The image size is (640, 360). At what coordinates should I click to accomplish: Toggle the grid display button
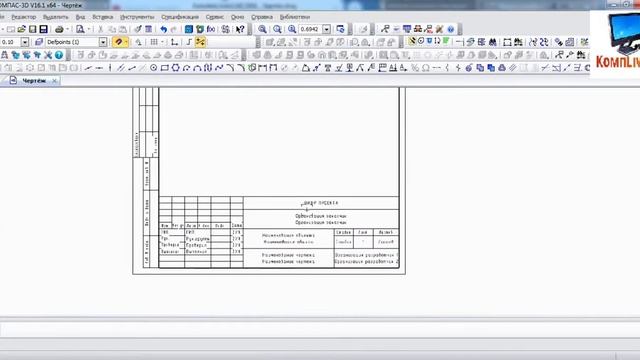(154, 42)
